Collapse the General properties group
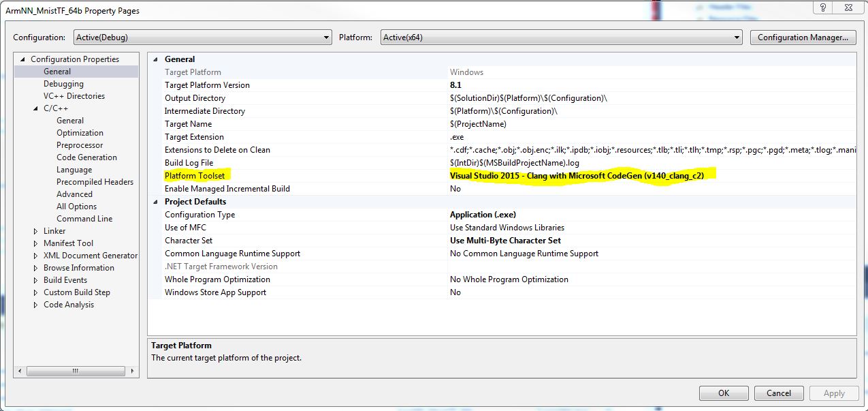The image size is (868, 411). [157, 59]
